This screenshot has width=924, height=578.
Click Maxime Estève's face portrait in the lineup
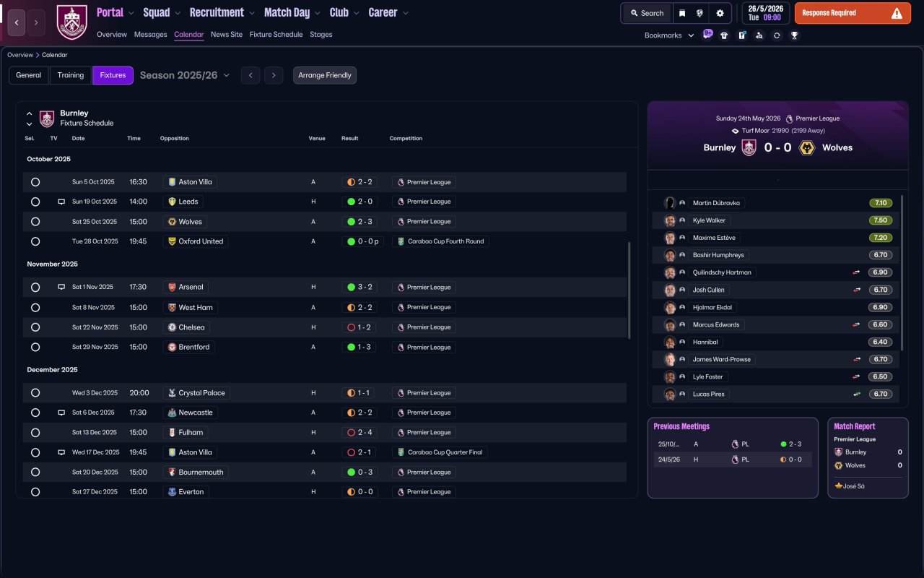tap(670, 238)
